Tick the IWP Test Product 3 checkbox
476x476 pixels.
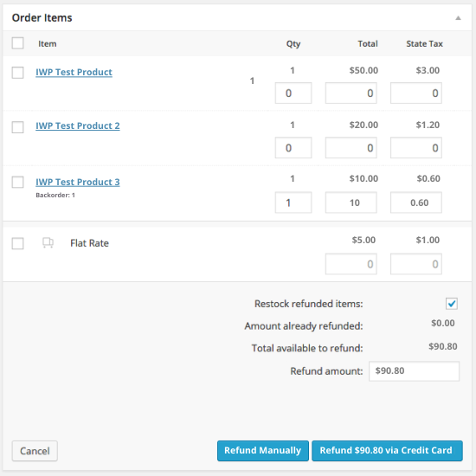pos(17,182)
